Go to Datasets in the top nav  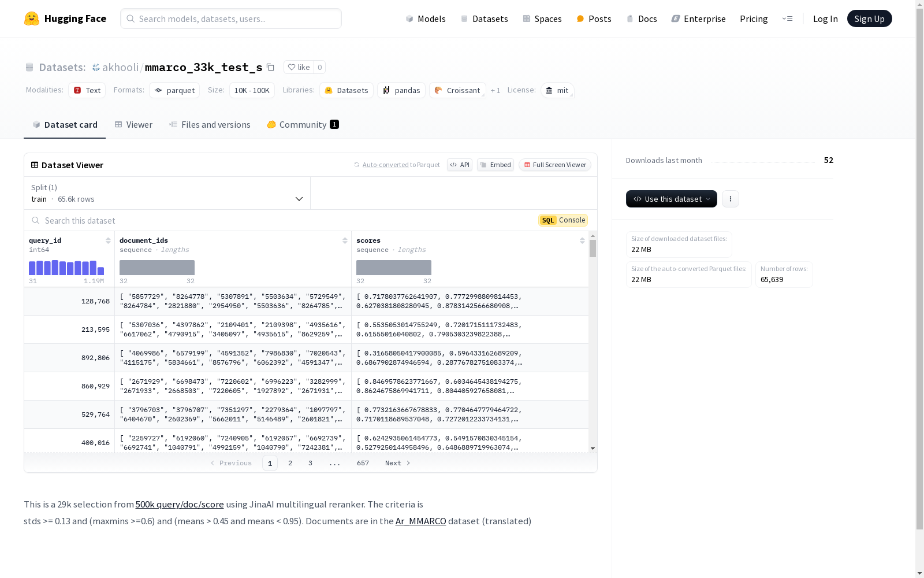tap(484, 18)
